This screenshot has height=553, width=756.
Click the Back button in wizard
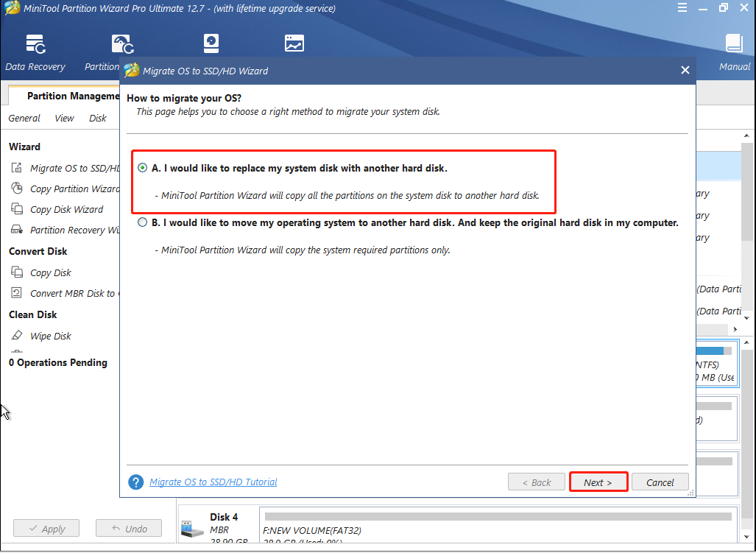tap(536, 482)
